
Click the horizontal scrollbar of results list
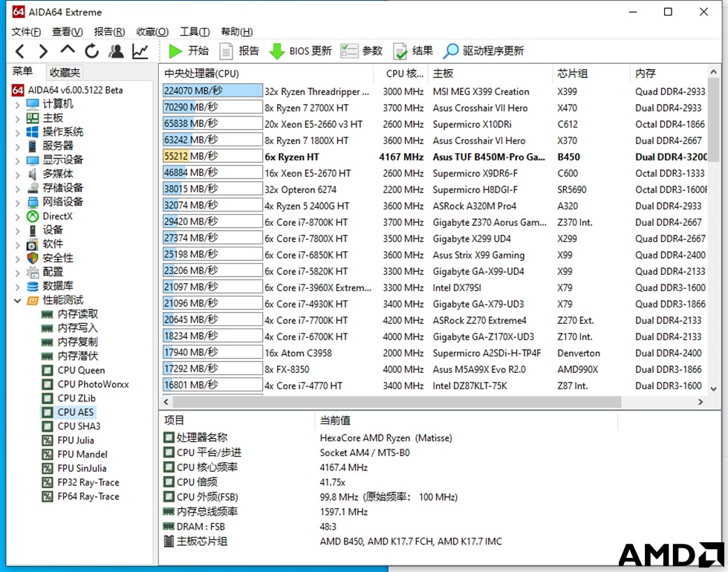[397, 402]
